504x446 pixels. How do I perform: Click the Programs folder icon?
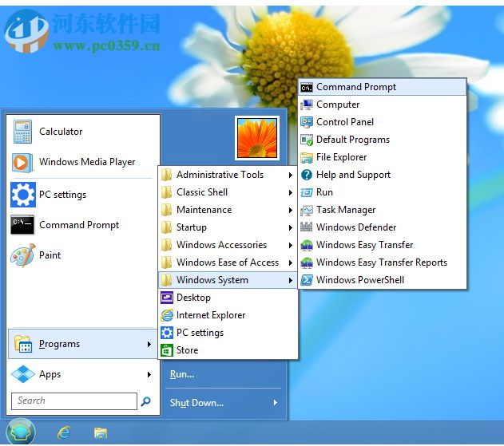tap(23, 344)
